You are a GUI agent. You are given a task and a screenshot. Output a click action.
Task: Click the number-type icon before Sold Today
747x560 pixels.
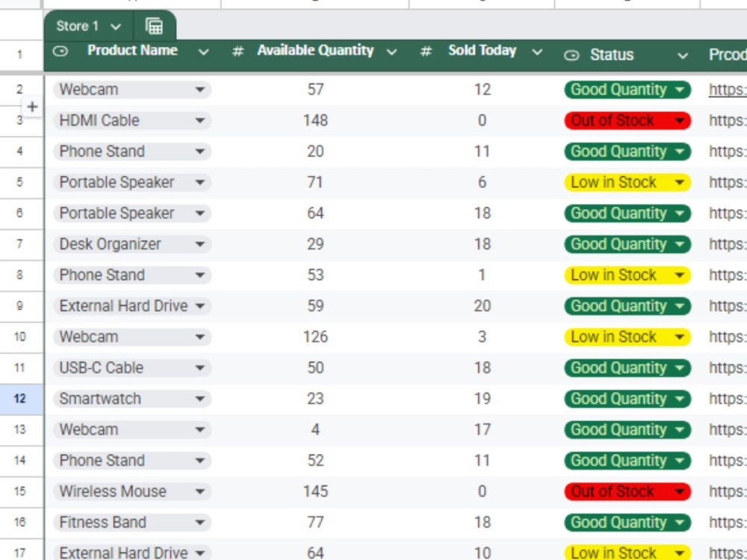[x=426, y=51]
